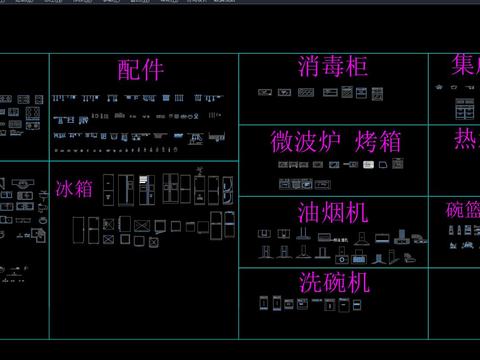Select the 配件 section heading
Screen dimensions: 480x360
[x=141, y=70]
